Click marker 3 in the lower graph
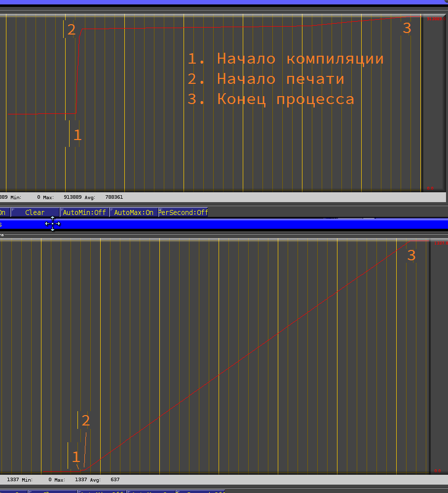448x493 pixels. 411,255
